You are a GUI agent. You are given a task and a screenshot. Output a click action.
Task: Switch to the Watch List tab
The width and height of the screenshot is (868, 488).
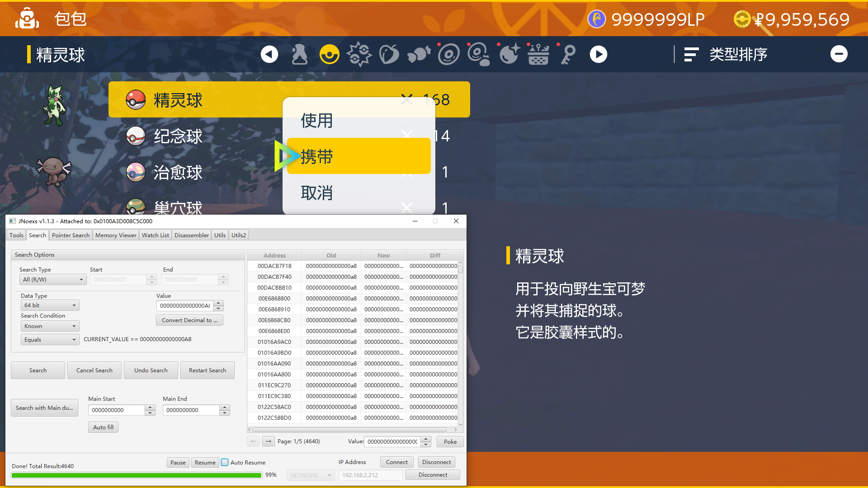155,235
